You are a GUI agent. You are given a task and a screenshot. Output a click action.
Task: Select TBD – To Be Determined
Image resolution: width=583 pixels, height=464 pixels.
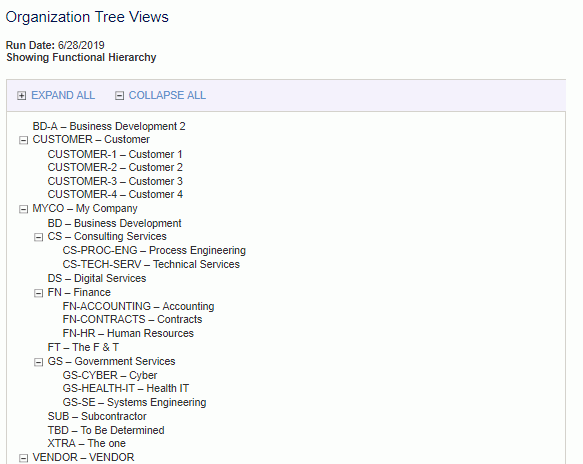(106, 431)
